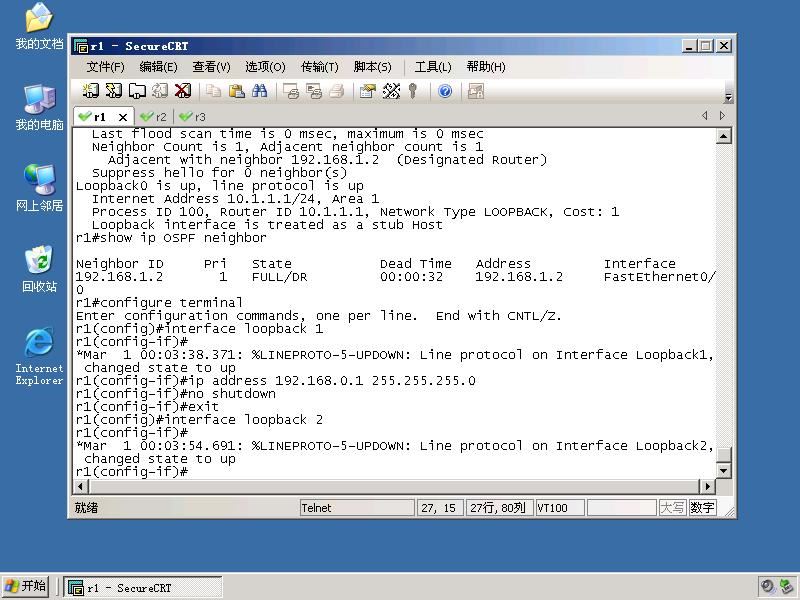Expand the toolbar options chevron
This screenshot has height=600, width=800.
(x=728, y=97)
